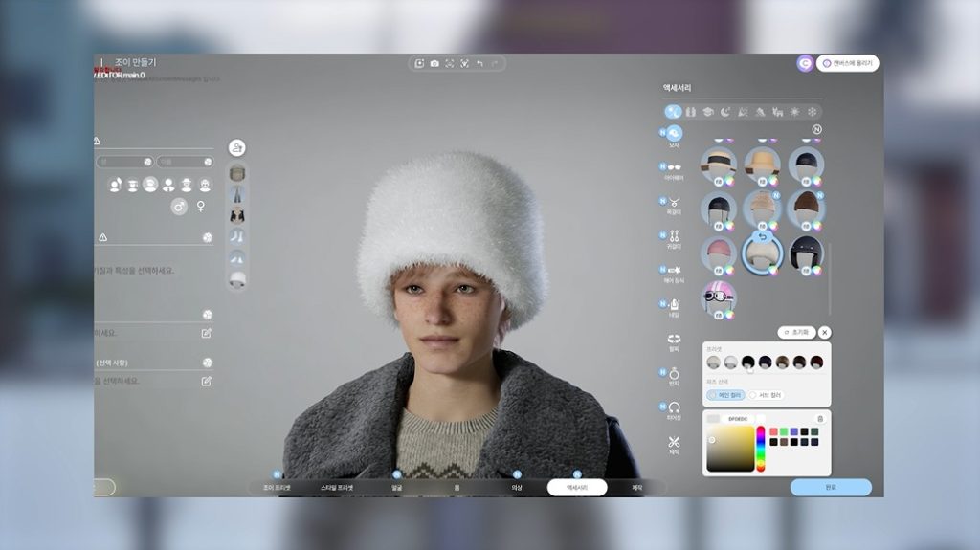Open the edit icon beside first text field
980x550 pixels.
pyautogui.click(x=207, y=333)
